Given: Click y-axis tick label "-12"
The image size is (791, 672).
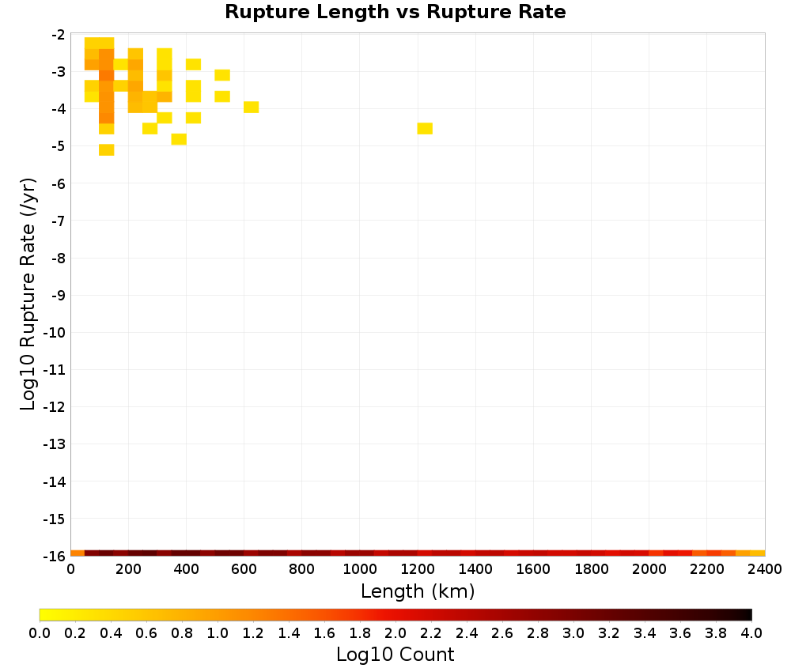Looking at the screenshot, I should [54, 407].
